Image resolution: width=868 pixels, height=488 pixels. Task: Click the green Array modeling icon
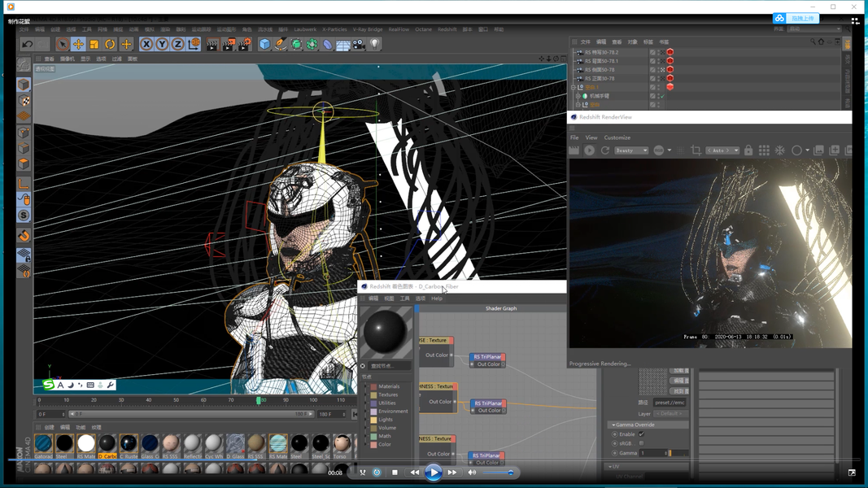(312, 44)
